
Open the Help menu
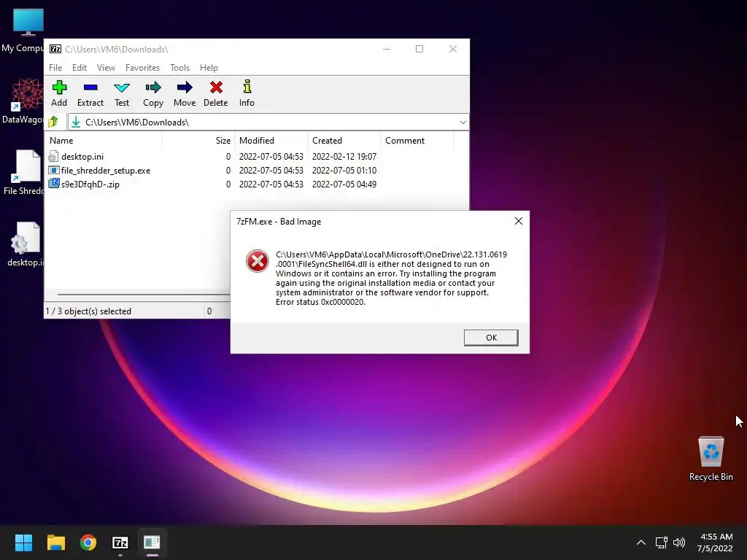209,68
